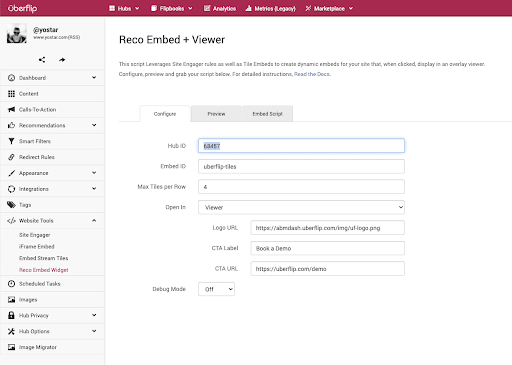Click the CTA URL field
Screen dimensions: 512x365
[x=328, y=269]
